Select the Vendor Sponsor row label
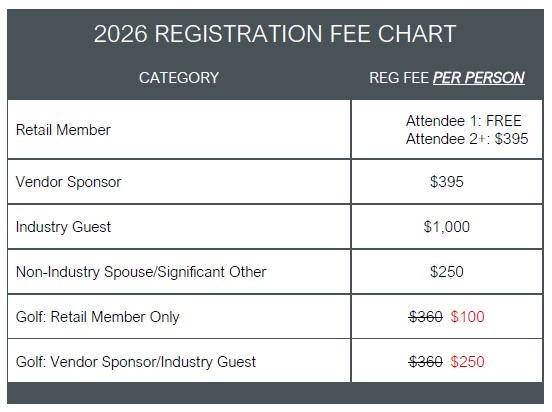This screenshot has height=412, width=552. coord(69,182)
